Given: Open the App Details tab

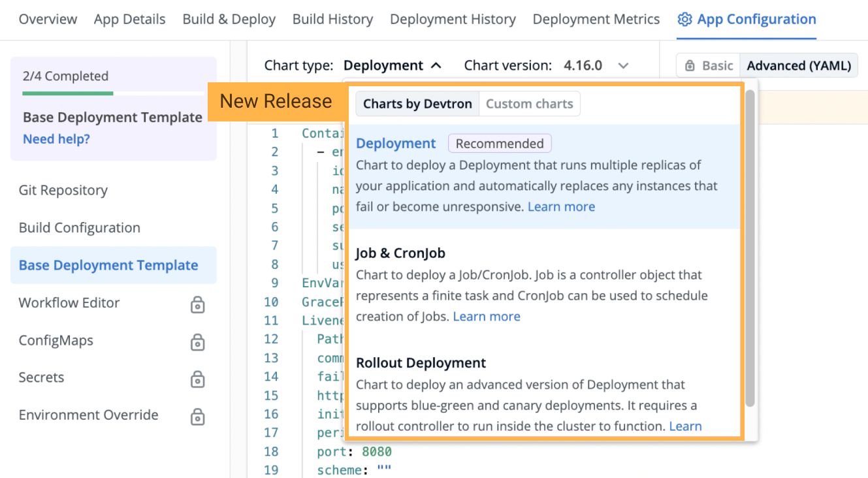Looking at the screenshot, I should point(129,20).
